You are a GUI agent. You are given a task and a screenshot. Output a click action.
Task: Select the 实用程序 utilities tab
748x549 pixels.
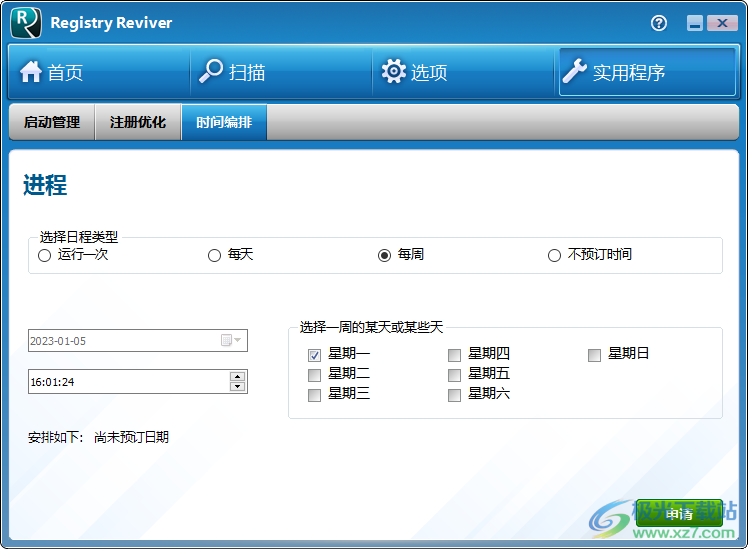(x=647, y=72)
